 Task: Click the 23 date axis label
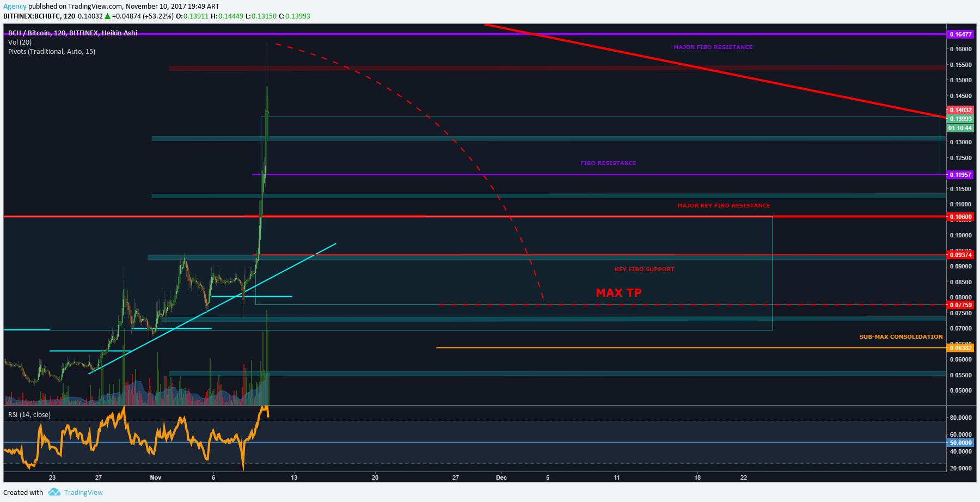(x=52, y=477)
